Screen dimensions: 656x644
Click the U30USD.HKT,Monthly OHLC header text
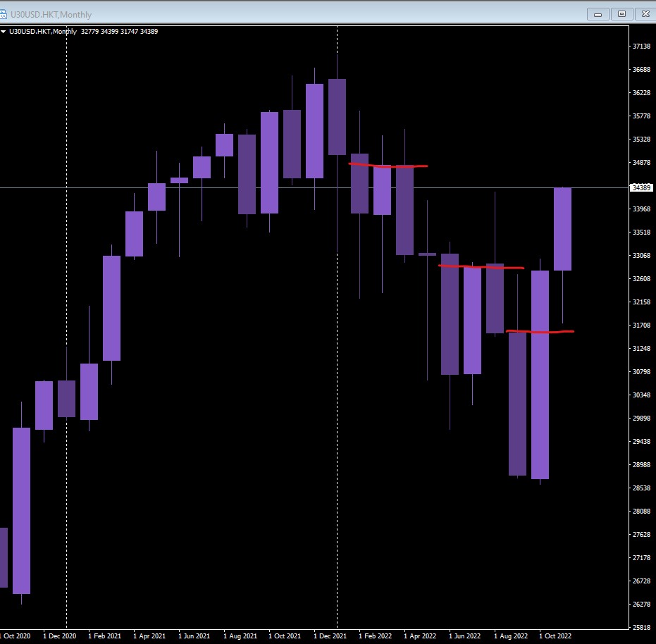pyautogui.click(x=84, y=32)
